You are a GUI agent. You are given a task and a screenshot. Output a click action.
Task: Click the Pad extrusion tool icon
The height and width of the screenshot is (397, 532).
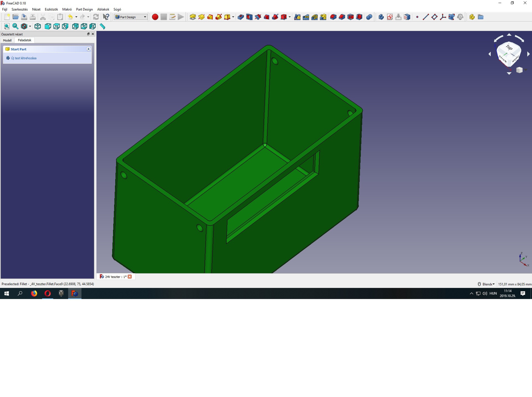click(x=193, y=17)
